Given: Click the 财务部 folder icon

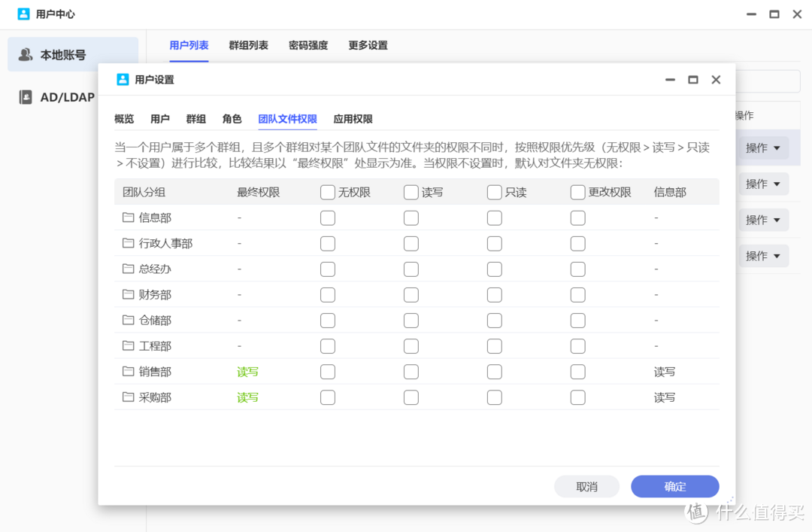Looking at the screenshot, I should (x=127, y=294).
